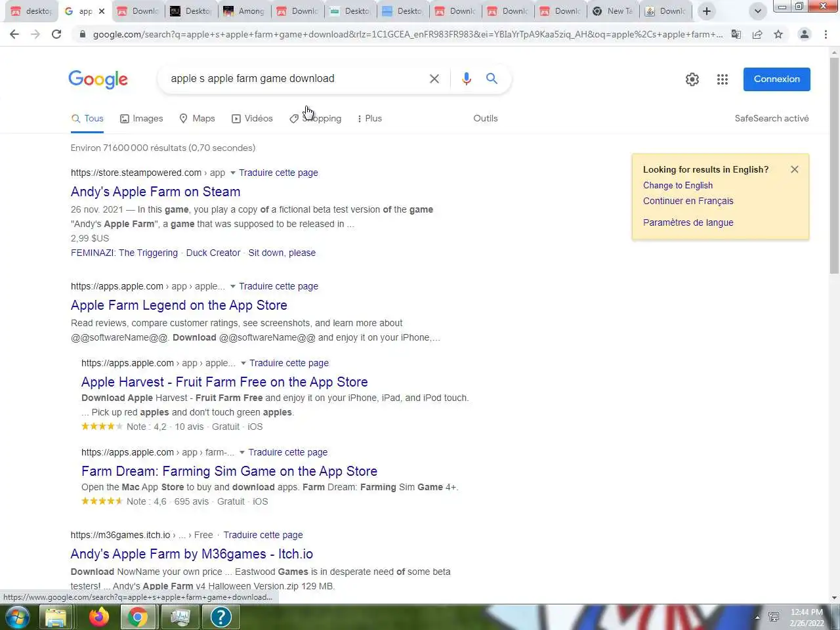840x630 pixels.
Task: Expand options arrow for Apple Harvest result
Action: [243, 364]
